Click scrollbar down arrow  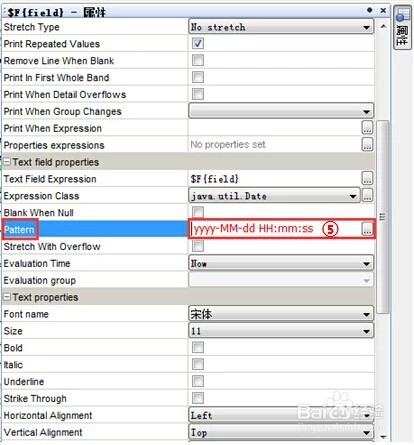[383, 437]
